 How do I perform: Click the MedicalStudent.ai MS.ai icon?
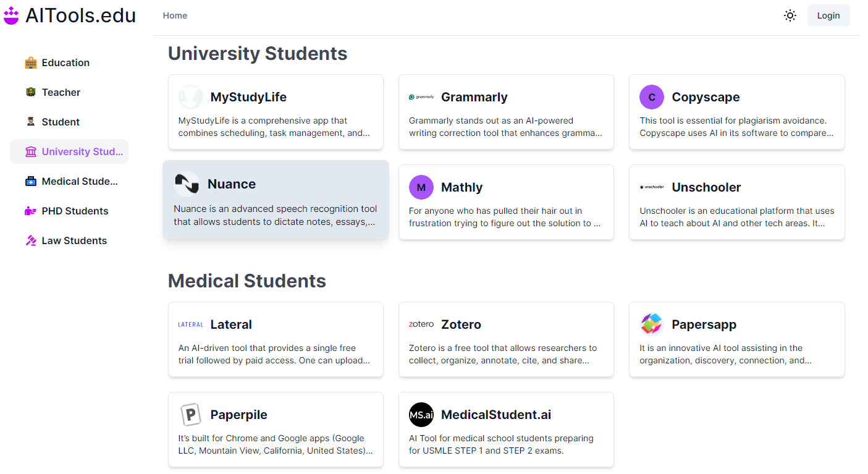pos(421,415)
